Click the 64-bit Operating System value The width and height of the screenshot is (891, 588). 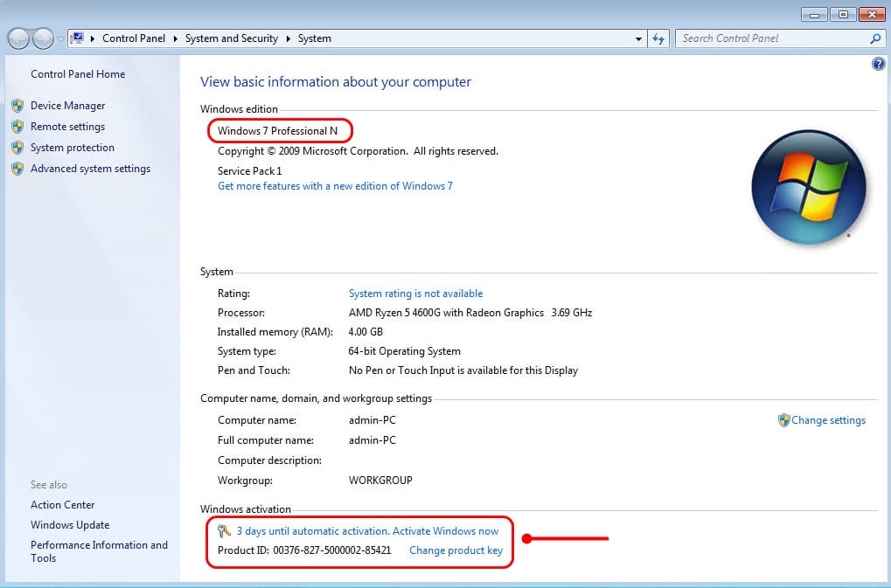405,351
